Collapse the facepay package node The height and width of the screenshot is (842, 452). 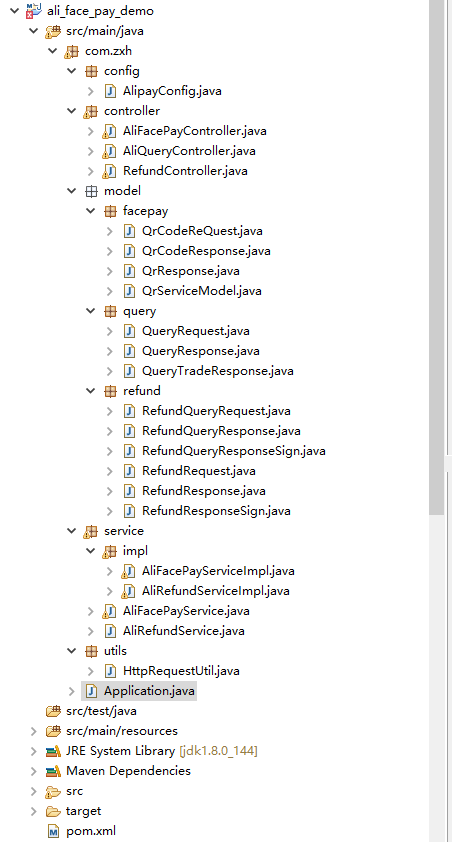(90, 211)
